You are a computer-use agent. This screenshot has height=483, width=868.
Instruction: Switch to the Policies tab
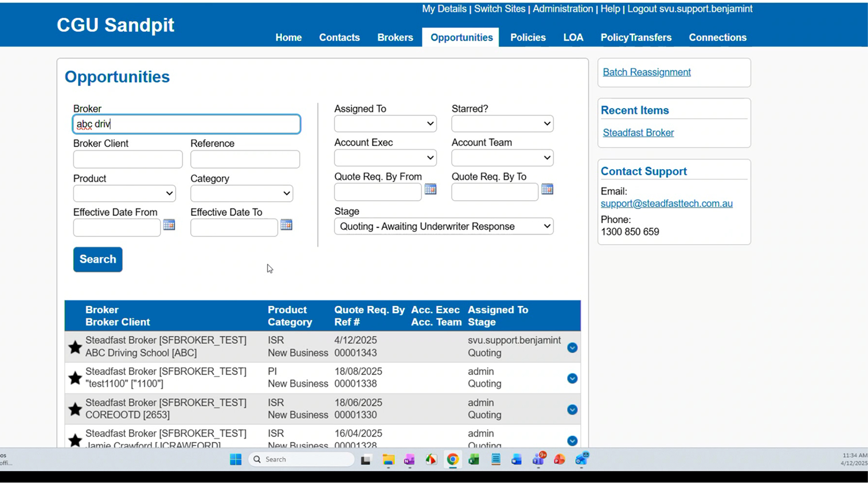pyautogui.click(x=528, y=37)
